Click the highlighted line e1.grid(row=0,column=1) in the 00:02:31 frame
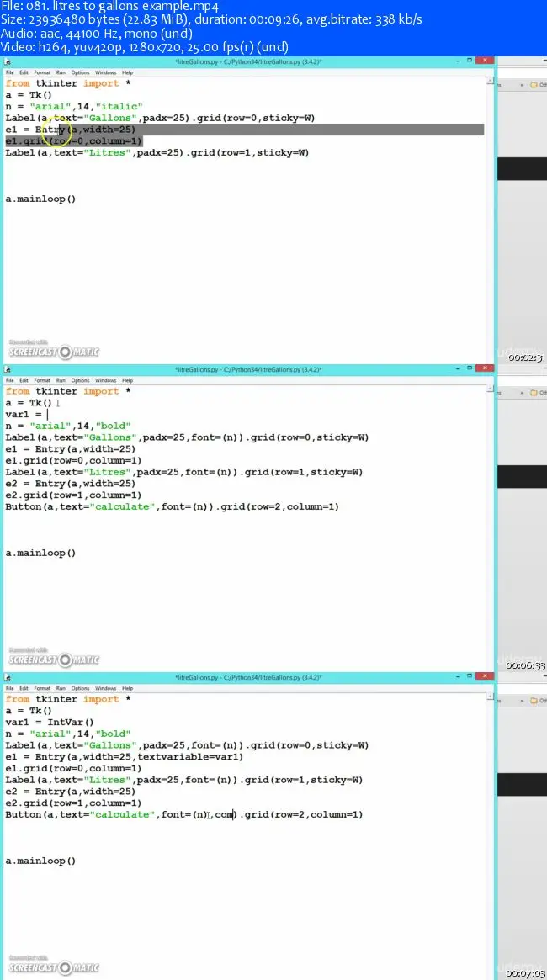This screenshot has width=547, height=980. 74,141
